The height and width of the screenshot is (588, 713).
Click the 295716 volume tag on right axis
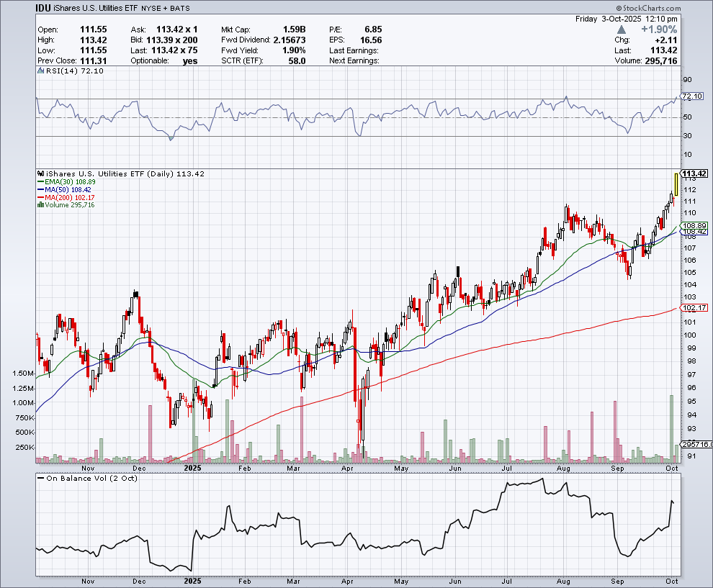click(x=696, y=445)
